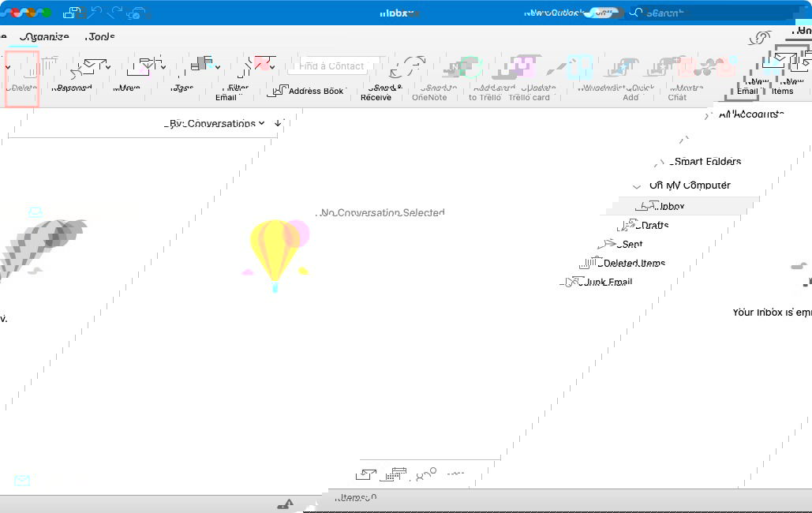Select the Junk Email folder
The height and width of the screenshot is (513, 812).
coord(597,282)
